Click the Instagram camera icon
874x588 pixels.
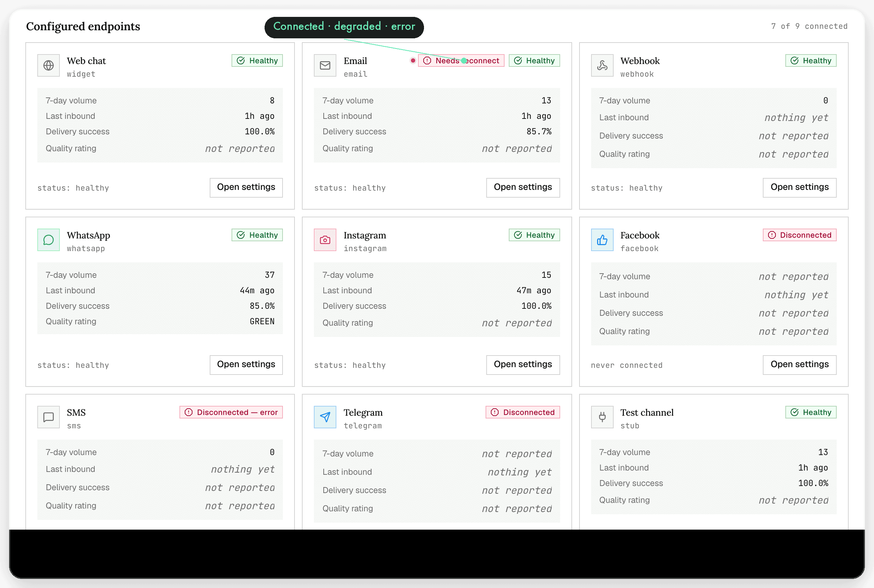click(325, 240)
